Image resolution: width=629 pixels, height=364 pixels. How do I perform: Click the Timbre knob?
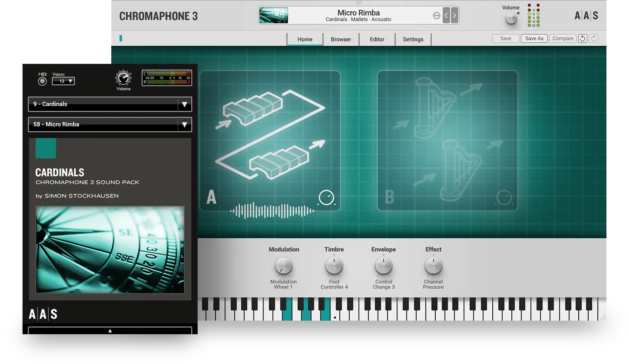334,266
